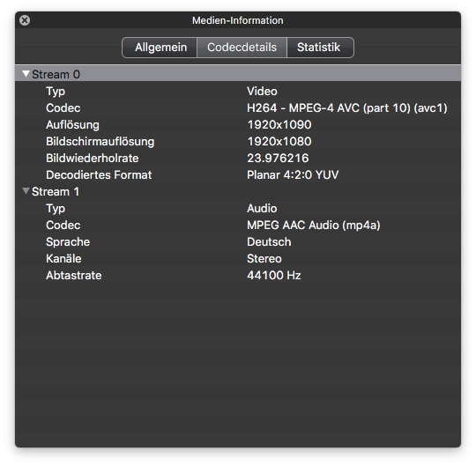Click the Typ value Audio
The image size is (476, 466).
pyautogui.click(x=262, y=209)
